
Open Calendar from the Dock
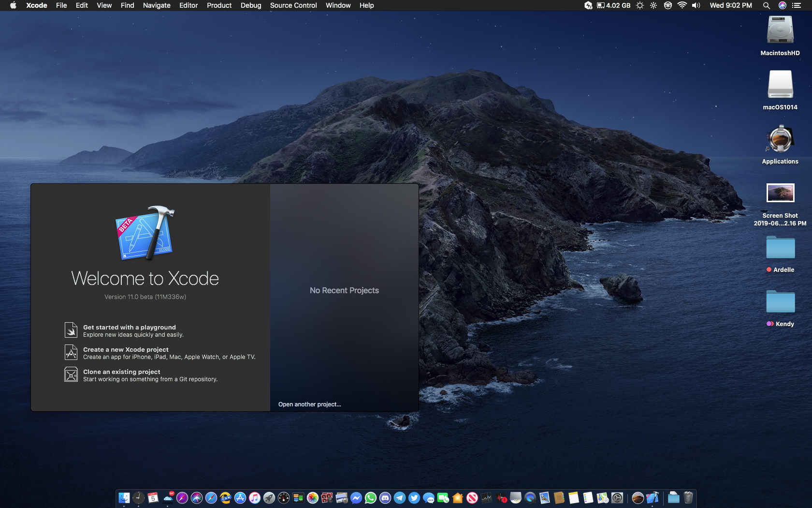click(x=153, y=498)
